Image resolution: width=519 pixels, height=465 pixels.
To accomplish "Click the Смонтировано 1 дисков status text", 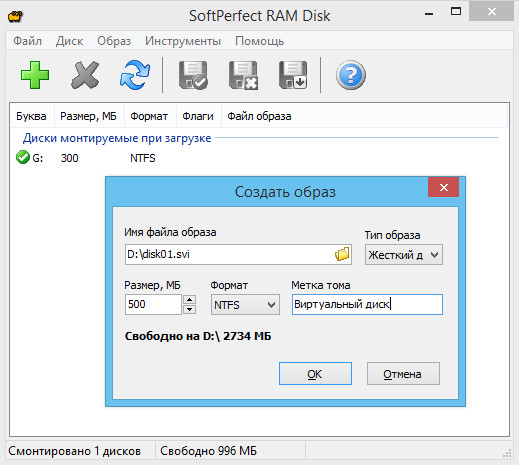I will [x=75, y=451].
